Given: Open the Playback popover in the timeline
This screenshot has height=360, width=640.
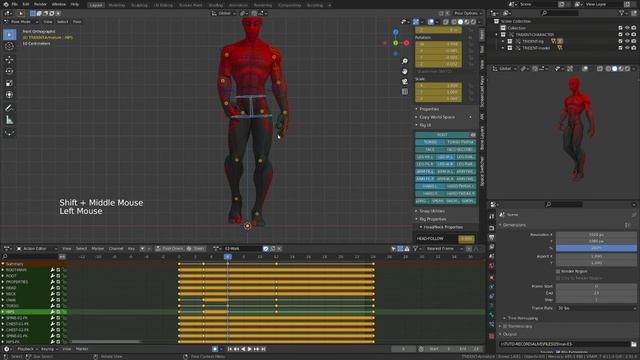Looking at the screenshot, I should click(x=27, y=349).
